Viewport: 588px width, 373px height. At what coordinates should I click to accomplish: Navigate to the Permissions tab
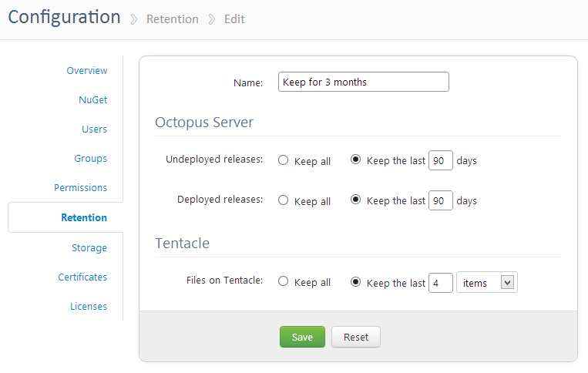80,188
